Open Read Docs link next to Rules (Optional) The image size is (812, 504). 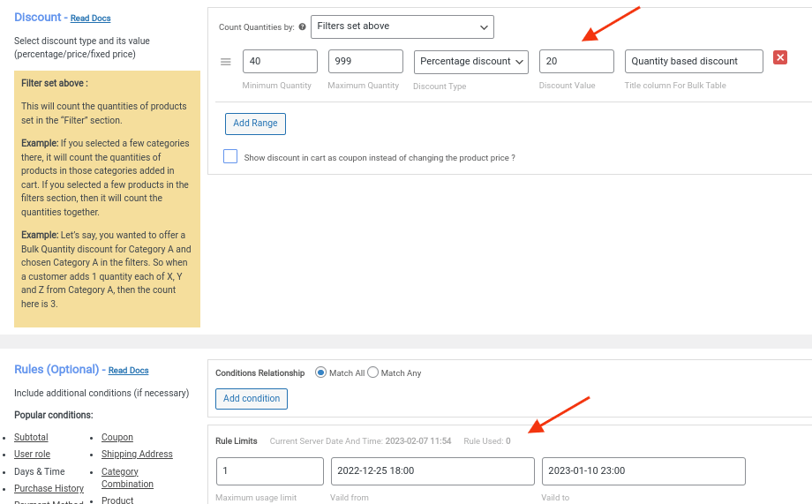tap(128, 371)
